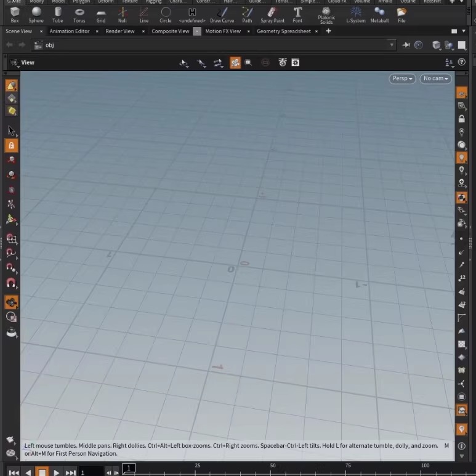Create a Tube from the shelf
The width and height of the screenshot is (476, 476).
click(x=58, y=15)
